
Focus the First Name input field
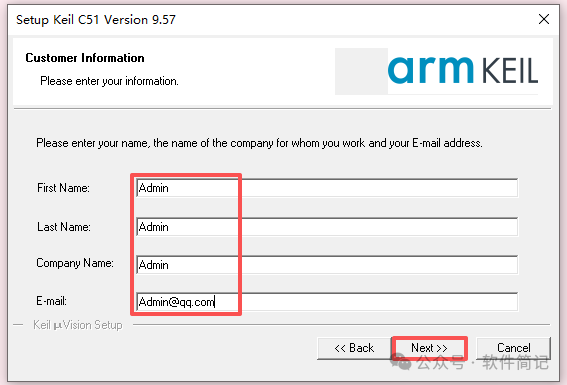327,188
